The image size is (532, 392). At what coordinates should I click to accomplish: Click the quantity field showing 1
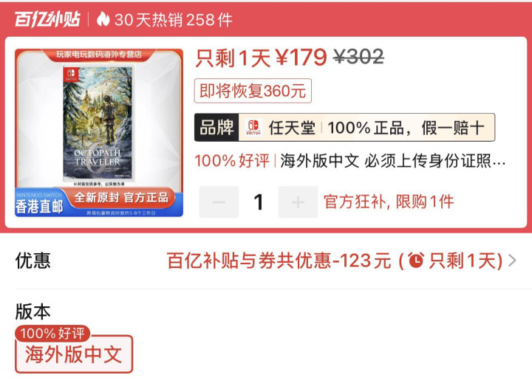(259, 202)
